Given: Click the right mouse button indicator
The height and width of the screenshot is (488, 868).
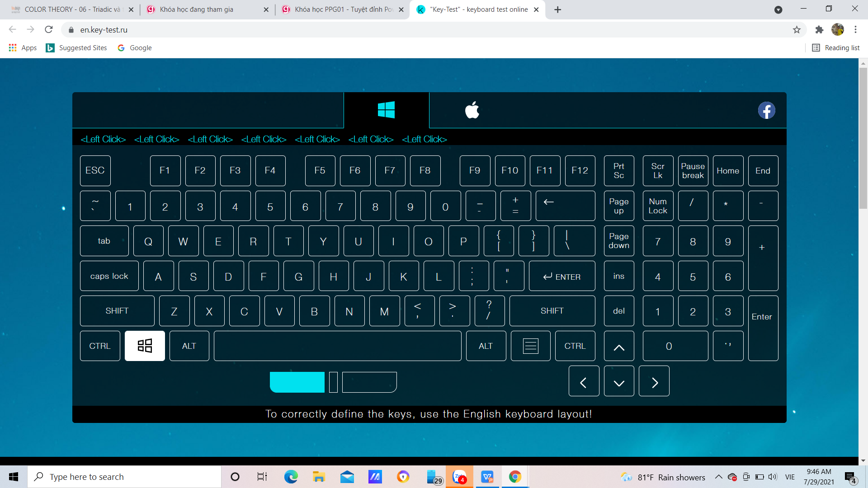Looking at the screenshot, I should pyautogui.click(x=369, y=382).
